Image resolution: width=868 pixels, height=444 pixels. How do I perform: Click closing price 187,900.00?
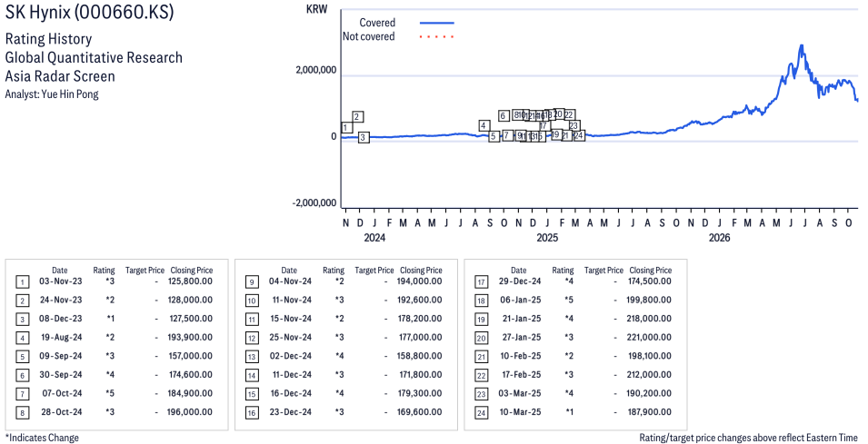[x=649, y=412]
